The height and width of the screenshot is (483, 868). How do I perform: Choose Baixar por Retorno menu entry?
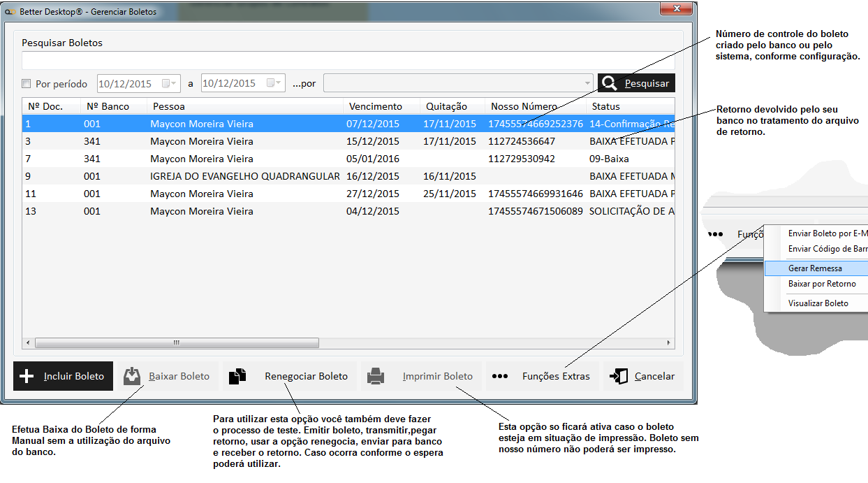click(x=822, y=284)
